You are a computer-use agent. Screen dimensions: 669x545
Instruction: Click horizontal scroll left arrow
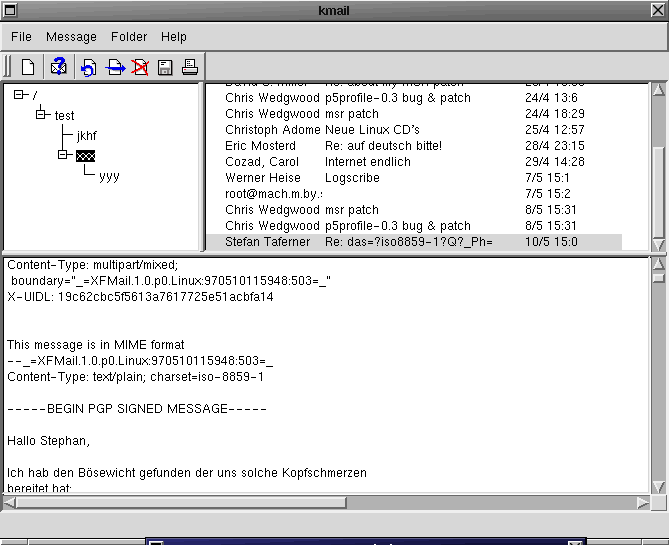pyautogui.click(x=9, y=503)
